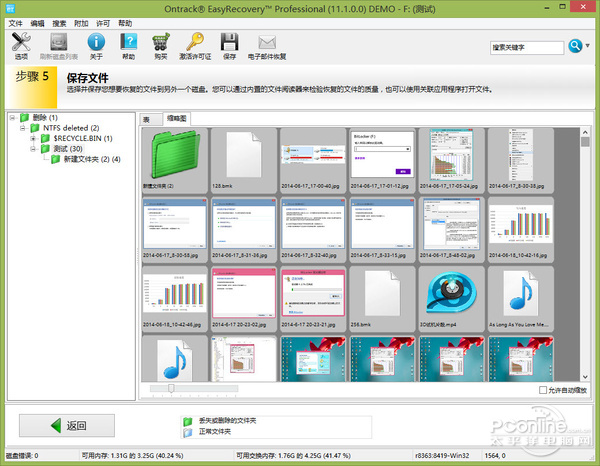Select thumbnail 2014-06-17_17-00-40.jpg
Screen dimensions: 600x466
[x=313, y=160]
